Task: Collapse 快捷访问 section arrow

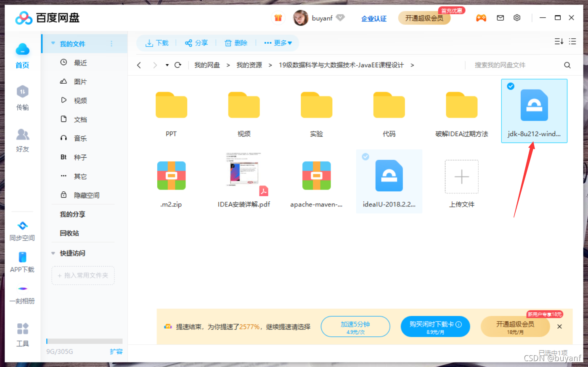Action: (x=53, y=253)
